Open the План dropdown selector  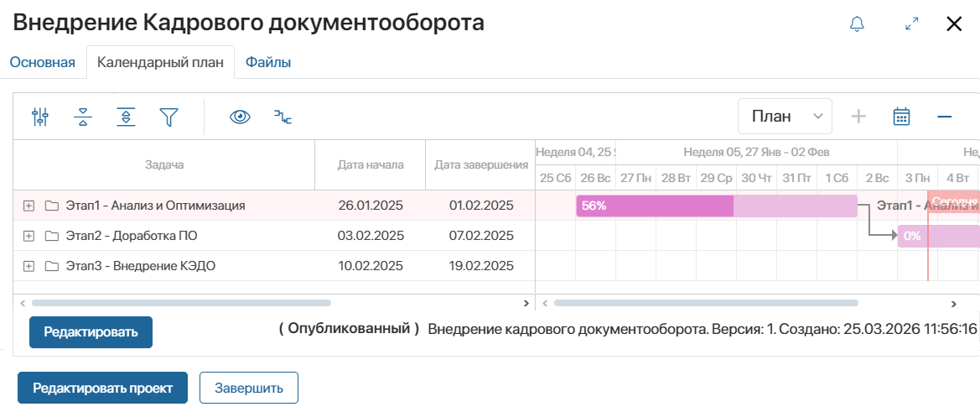[x=785, y=117]
